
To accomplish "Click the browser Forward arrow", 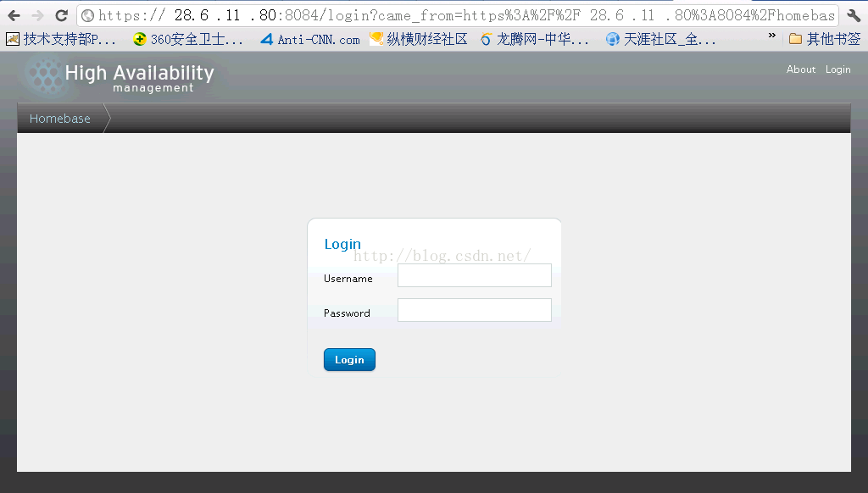I will point(37,15).
